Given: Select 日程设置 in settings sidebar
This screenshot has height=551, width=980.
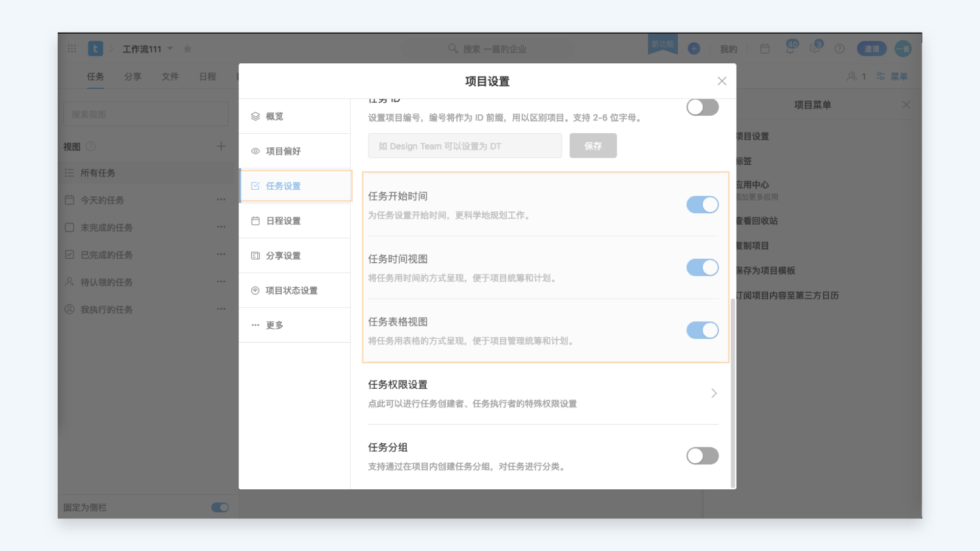Looking at the screenshot, I should 283,221.
